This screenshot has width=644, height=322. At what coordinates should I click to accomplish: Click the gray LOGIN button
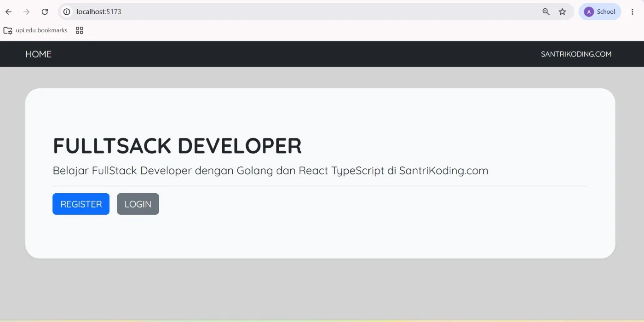tap(138, 204)
